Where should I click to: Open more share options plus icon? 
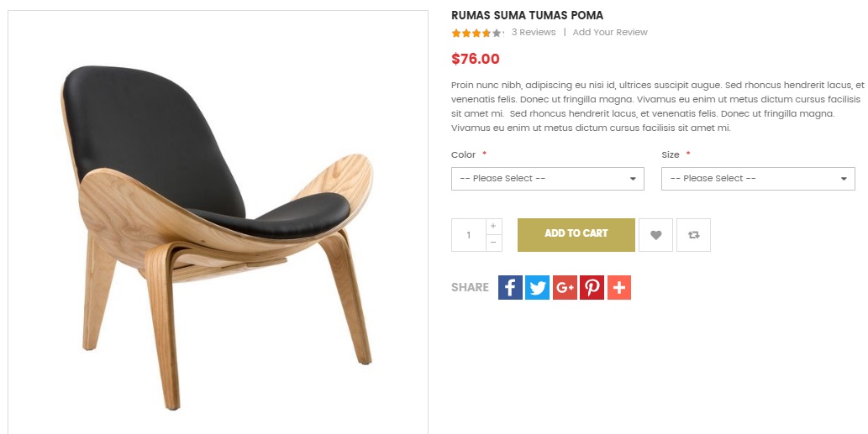(619, 287)
